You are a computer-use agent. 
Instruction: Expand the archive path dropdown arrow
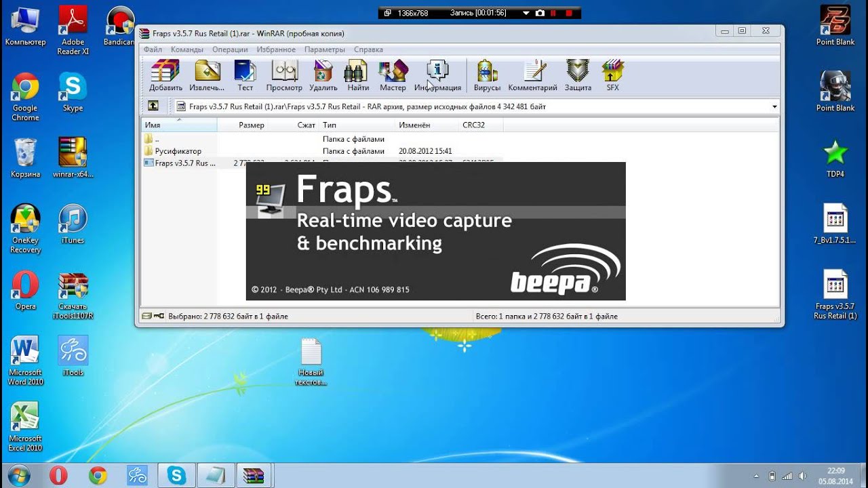coord(774,106)
